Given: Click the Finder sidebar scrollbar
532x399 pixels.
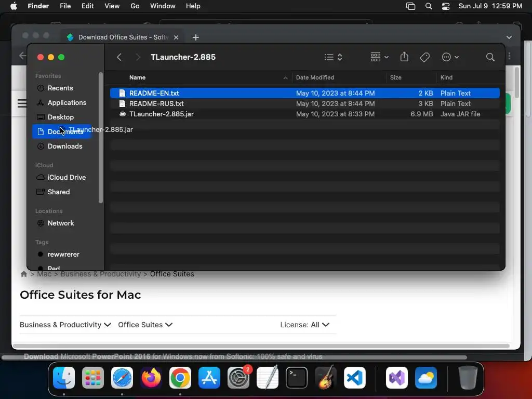Looking at the screenshot, I should coord(100,138).
